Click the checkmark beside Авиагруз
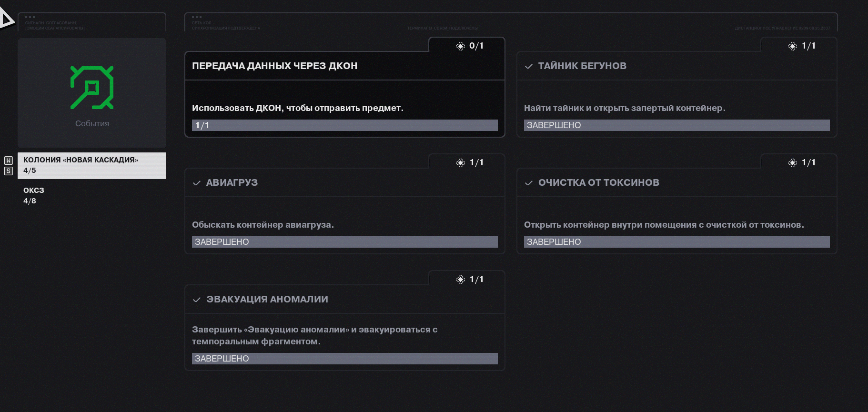 point(196,183)
